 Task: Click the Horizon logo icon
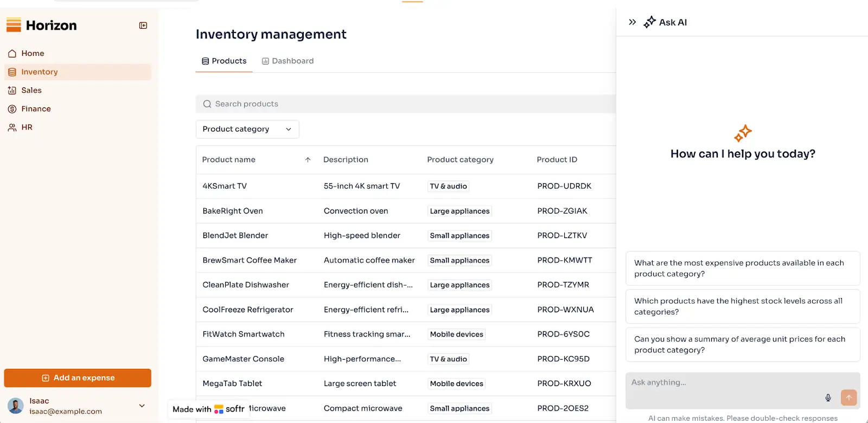14,25
